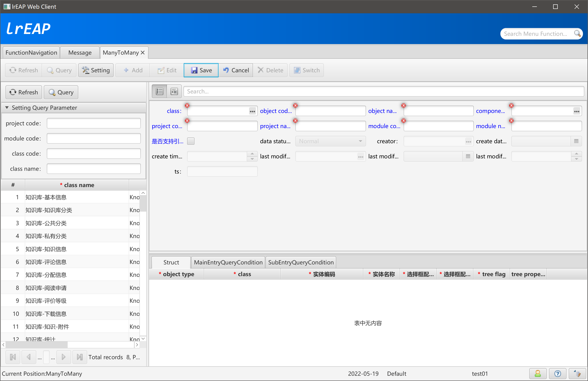Select the Struct tab
Image resolution: width=588 pixels, height=381 pixels.
(171, 262)
